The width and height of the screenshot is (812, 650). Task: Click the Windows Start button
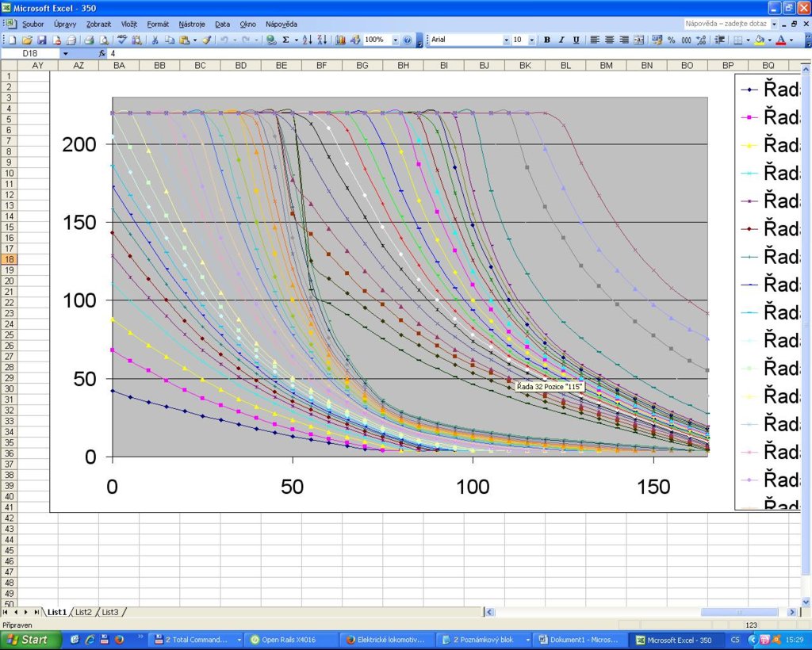tap(30, 640)
